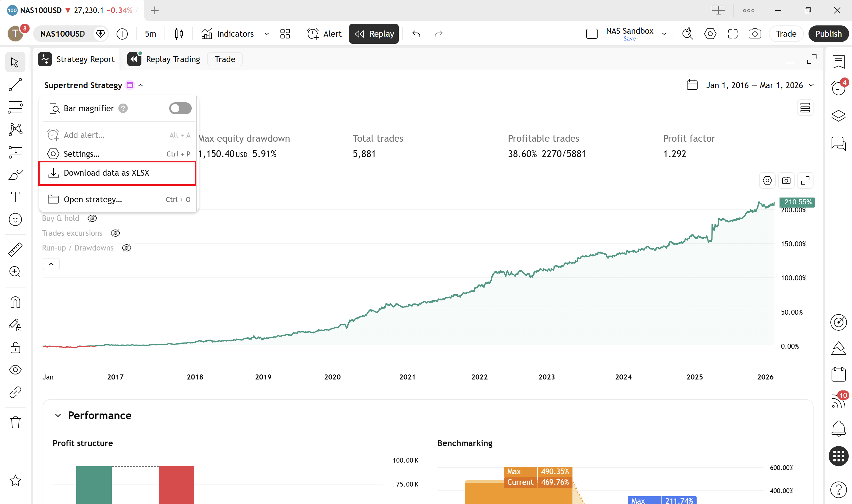Screen dimensions: 852x504
Task: Open the remove drawings trash tool
Action: 15,422
